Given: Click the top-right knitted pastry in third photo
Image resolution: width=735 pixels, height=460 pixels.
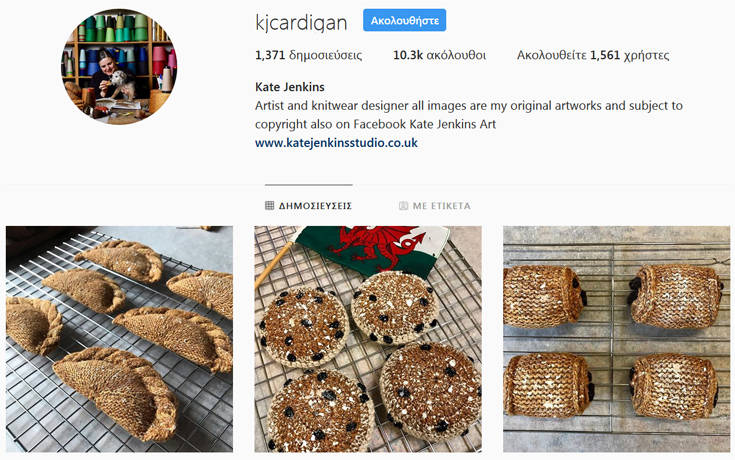Looking at the screenshot, I should [675, 296].
